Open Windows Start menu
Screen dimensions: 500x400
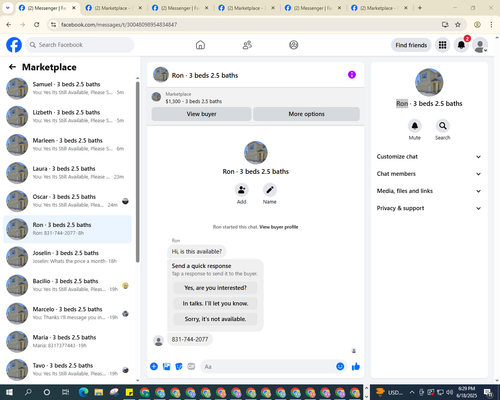tap(9, 392)
